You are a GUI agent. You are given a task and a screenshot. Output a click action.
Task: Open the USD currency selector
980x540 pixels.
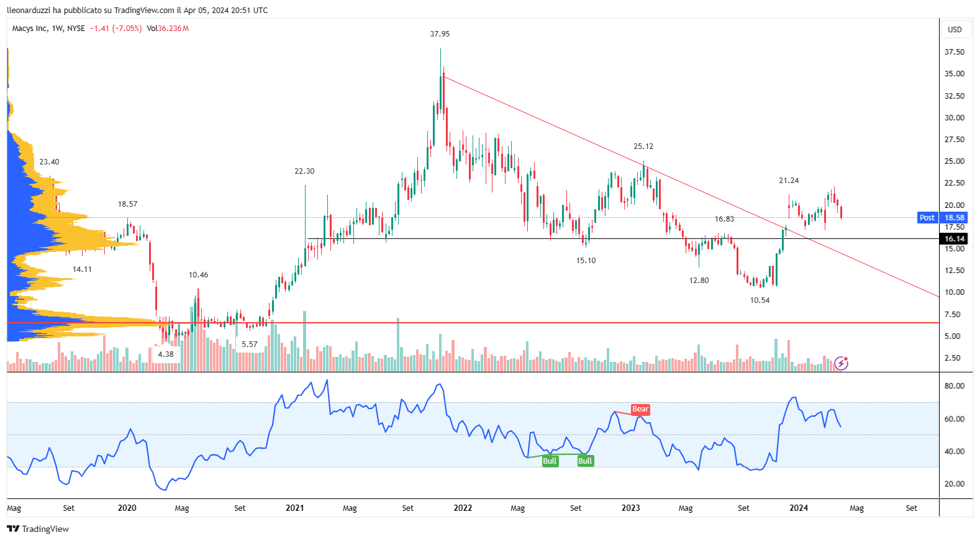tap(955, 29)
